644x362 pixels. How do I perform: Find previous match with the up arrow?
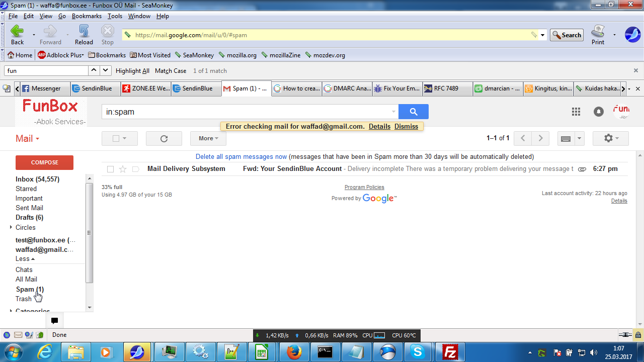[94, 71]
